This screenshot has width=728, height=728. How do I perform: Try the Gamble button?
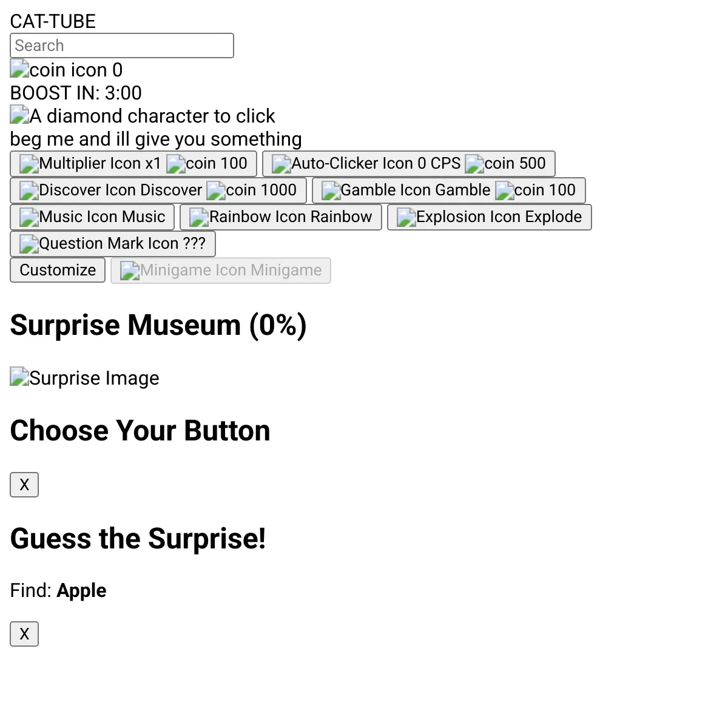tap(449, 190)
